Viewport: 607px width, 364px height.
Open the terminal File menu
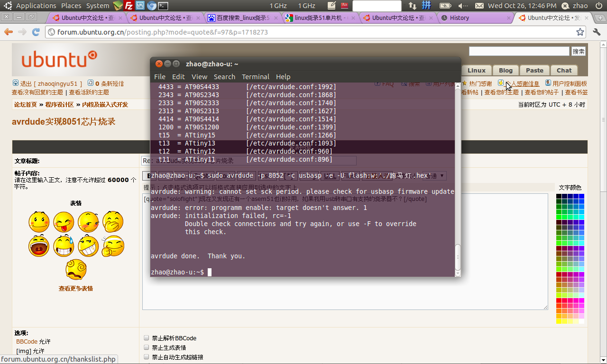(x=160, y=77)
